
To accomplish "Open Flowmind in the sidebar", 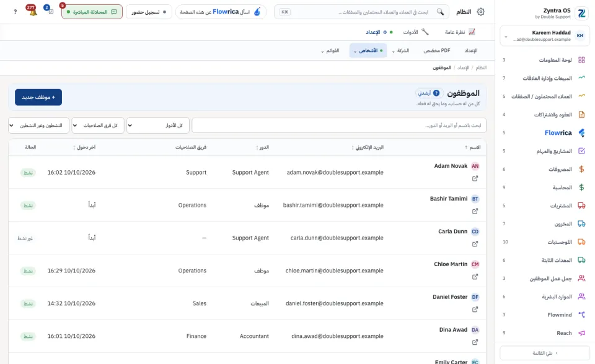I will [x=545, y=314].
